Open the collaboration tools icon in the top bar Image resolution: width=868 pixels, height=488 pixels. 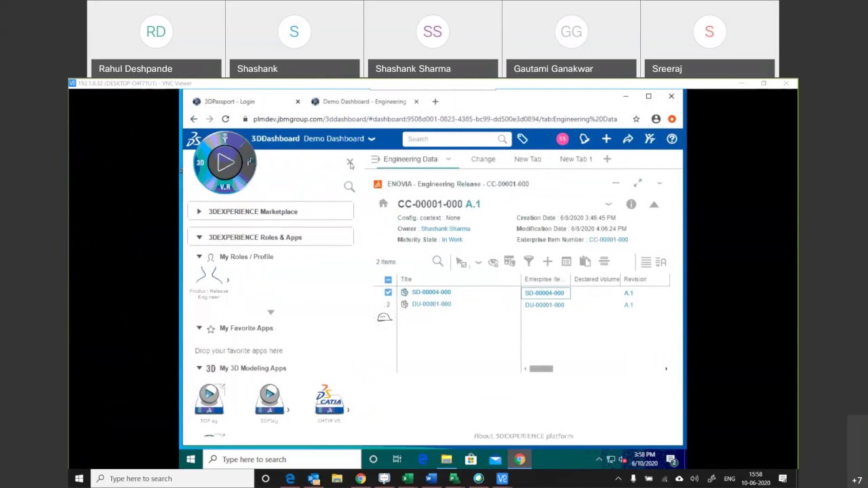650,139
